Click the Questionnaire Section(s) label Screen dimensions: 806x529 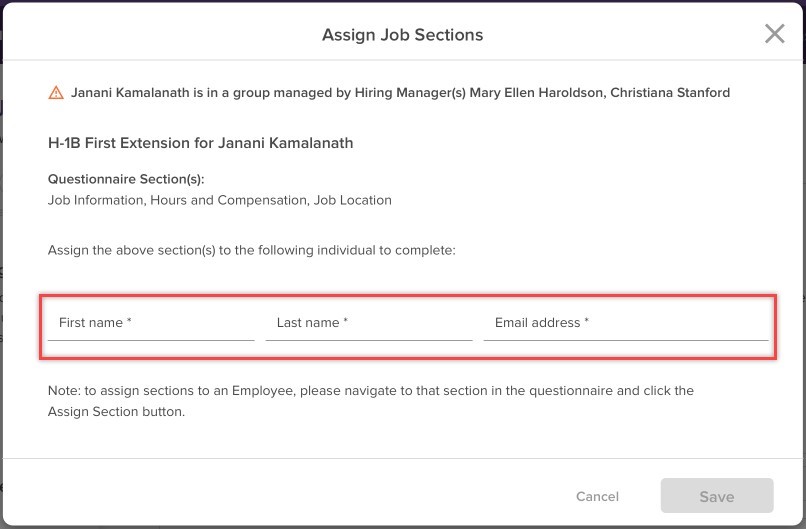pos(126,180)
